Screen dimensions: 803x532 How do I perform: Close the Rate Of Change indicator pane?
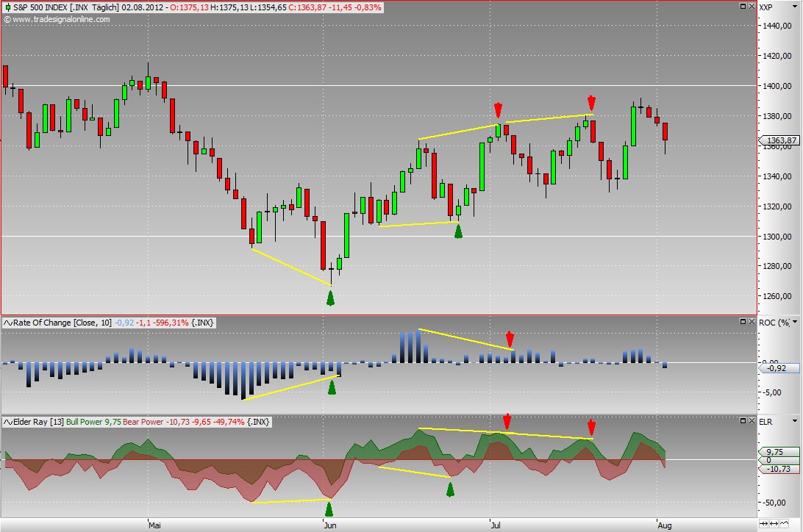(750, 322)
